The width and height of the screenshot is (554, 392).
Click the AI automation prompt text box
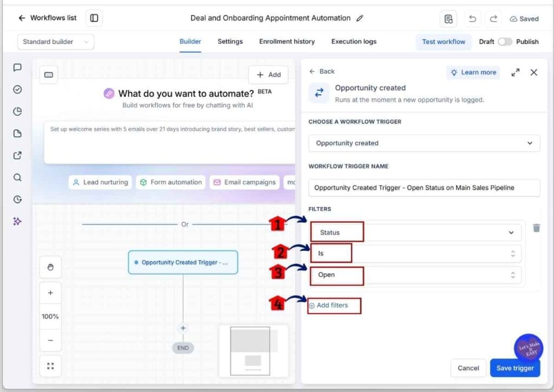(169, 143)
